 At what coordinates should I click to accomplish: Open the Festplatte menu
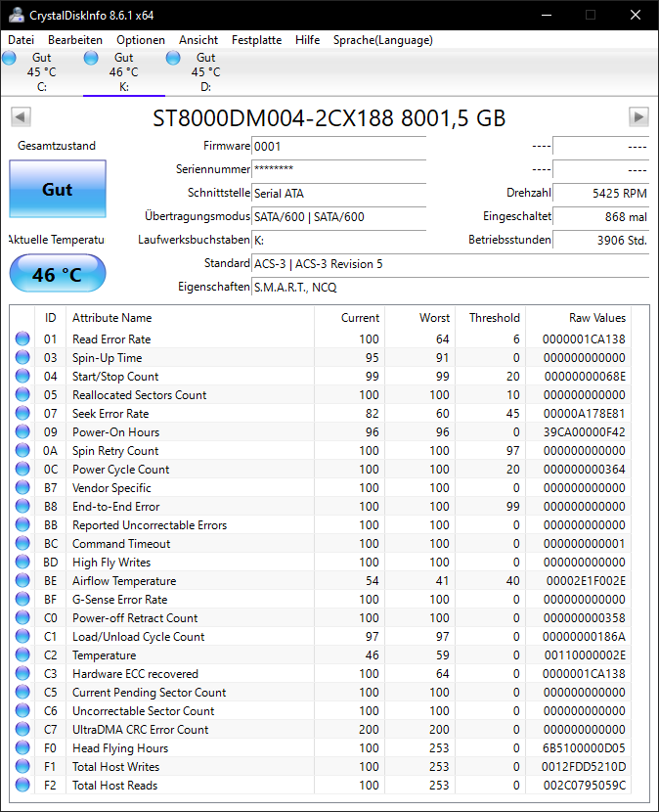coord(256,40)
